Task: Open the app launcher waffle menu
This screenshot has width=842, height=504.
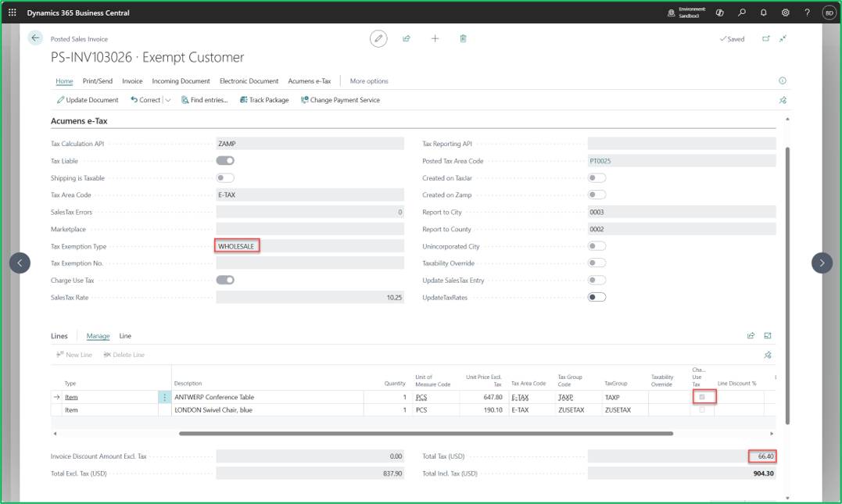Action: [x=13, y=13]
